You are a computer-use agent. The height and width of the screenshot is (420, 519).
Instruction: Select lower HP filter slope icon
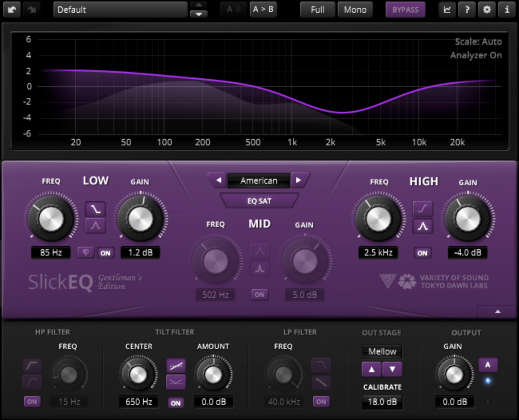tap(32, 382)
